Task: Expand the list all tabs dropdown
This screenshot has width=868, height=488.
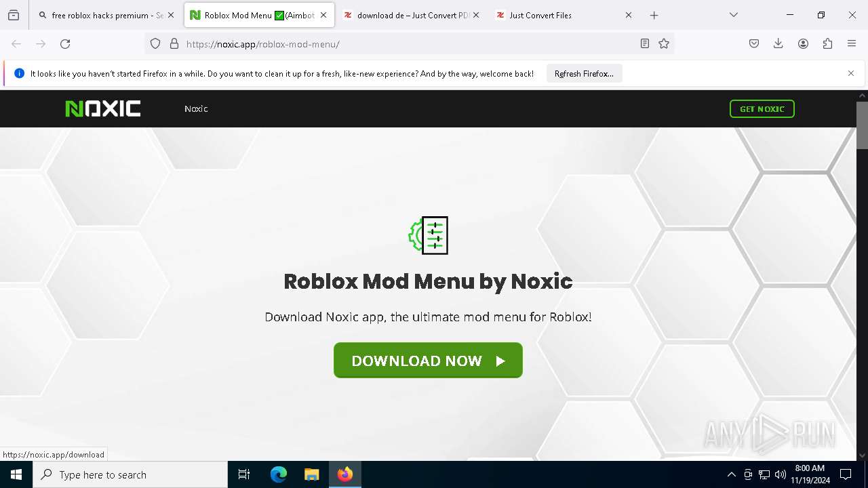Action: point(734,15)
